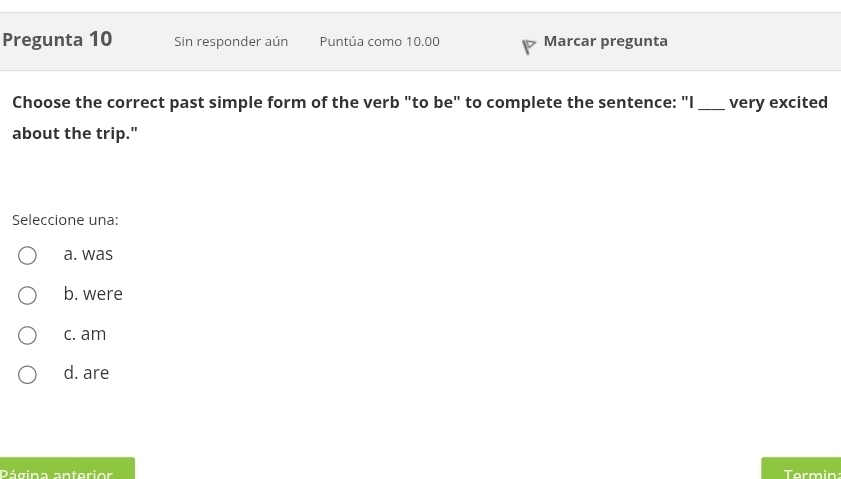Click the answer label "b. were"
The image size is (841, 479).
click(93, 294)
